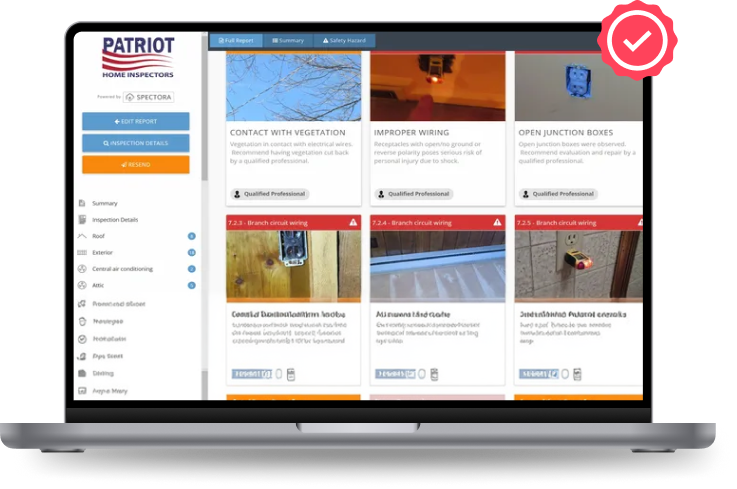Click warning triangle on 7.2.3 Branch circuit card

pyautogui.click(x=353, y=222)
